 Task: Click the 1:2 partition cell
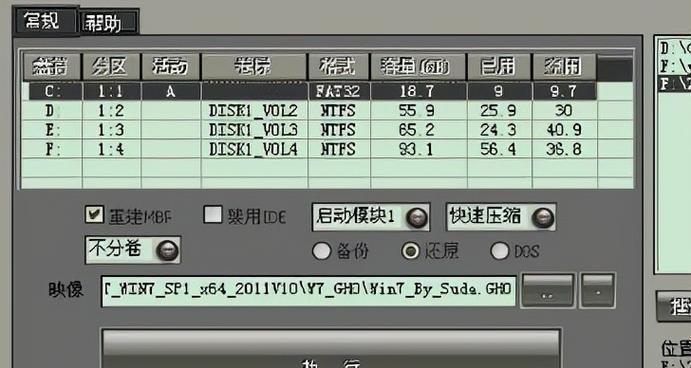[111, 110]
